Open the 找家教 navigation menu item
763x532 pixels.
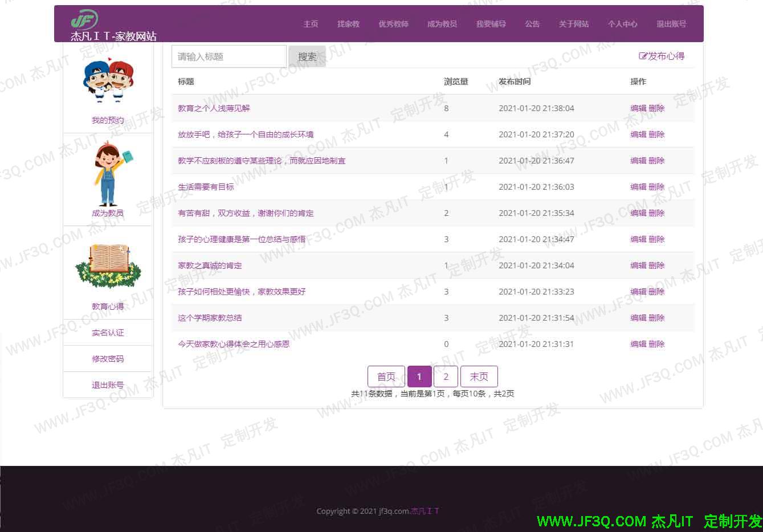(x=348, y=24)
